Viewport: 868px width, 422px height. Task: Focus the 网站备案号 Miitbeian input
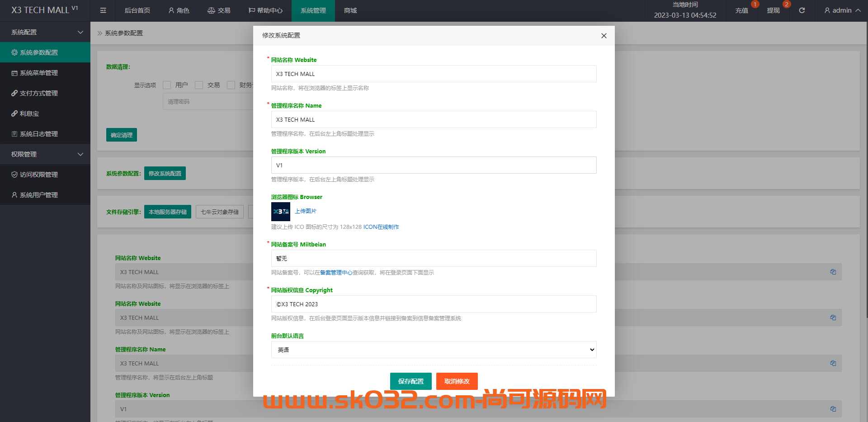click(x=434, y=258)
